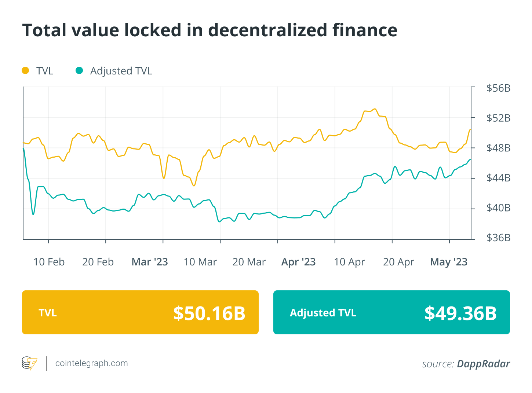Click the chart title text

209,30
